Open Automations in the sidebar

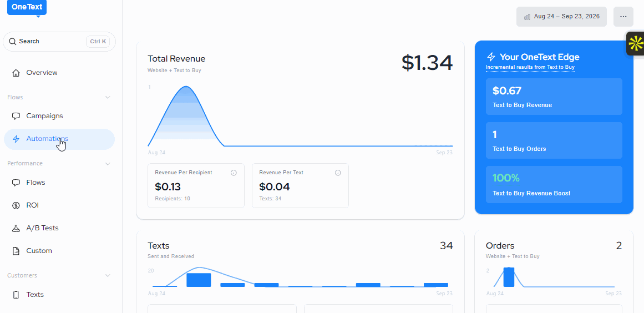point(59,139)
